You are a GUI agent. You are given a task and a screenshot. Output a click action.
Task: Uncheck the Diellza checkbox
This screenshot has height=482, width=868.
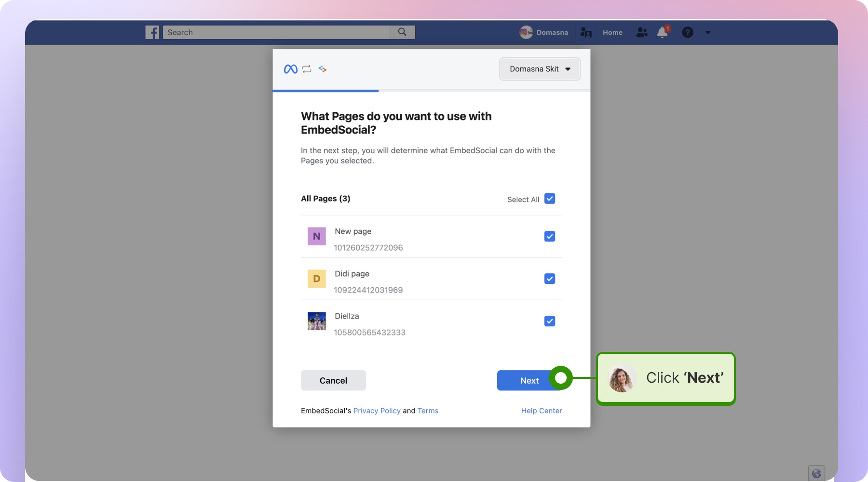550,321
